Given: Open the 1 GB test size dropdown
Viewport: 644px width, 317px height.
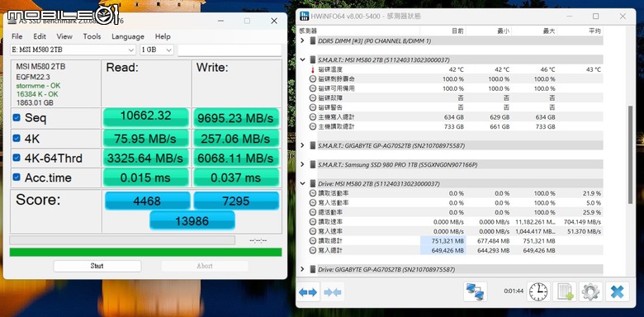Looking at the screenshot, I should coord(157,50).
